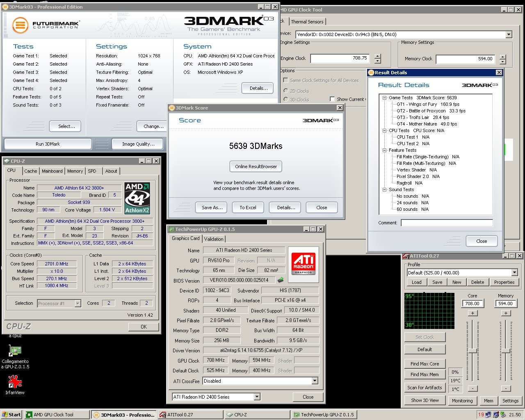Click the Memory clock slider thumb in ATITool
The width and height of the screenshot is (525, 420).
pos(506,351)
